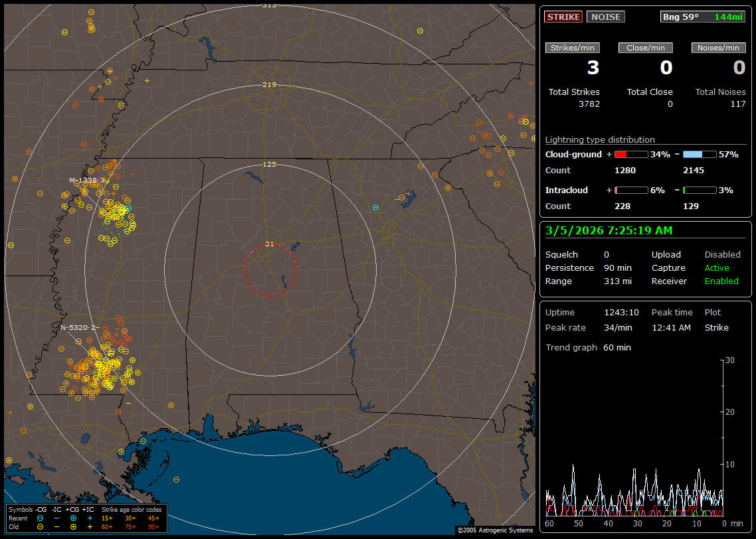Click the recent negative CG symbol in legend
The height and width of the screenshot is (539, 756).
tap(41, 517)
